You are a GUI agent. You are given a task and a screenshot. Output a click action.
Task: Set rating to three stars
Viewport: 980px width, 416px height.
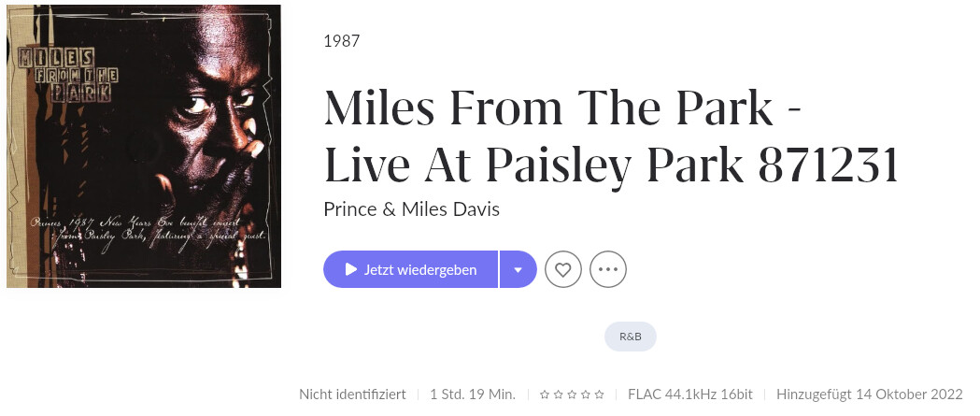point(572,394)
